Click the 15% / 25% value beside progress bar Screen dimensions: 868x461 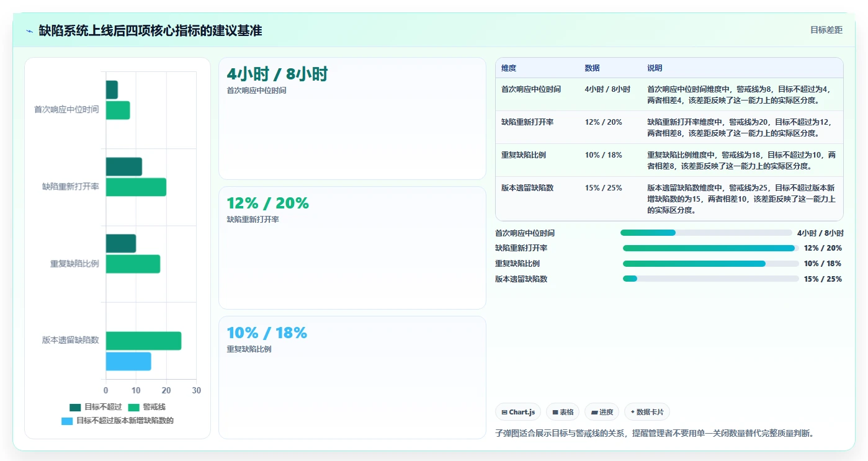[x=823, y=279]
